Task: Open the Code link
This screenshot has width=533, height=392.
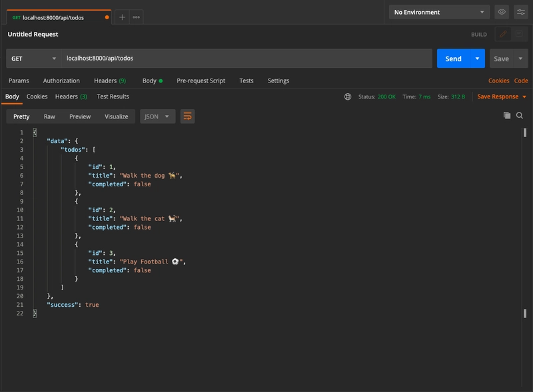Action: tap(521, 81)
